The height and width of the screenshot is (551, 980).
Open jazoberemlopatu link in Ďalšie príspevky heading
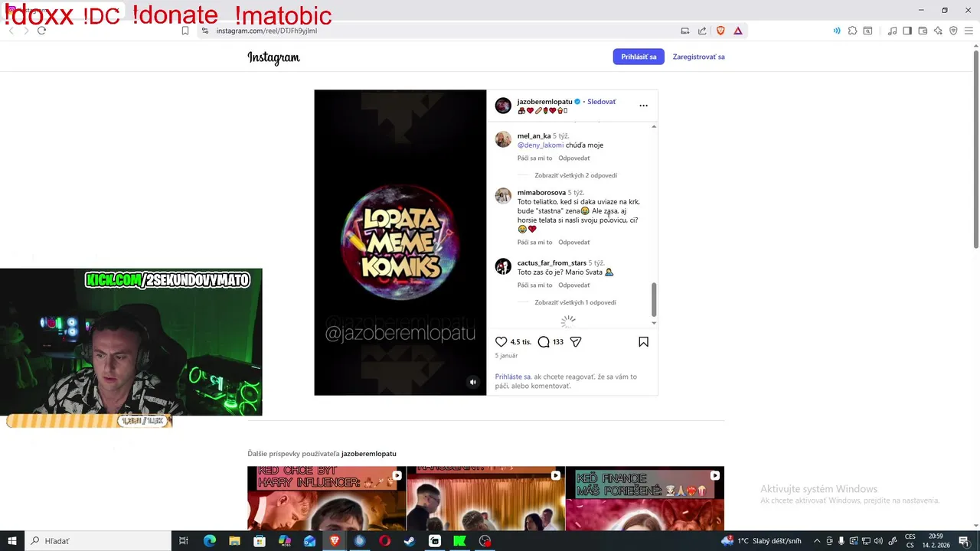(369, 454)
